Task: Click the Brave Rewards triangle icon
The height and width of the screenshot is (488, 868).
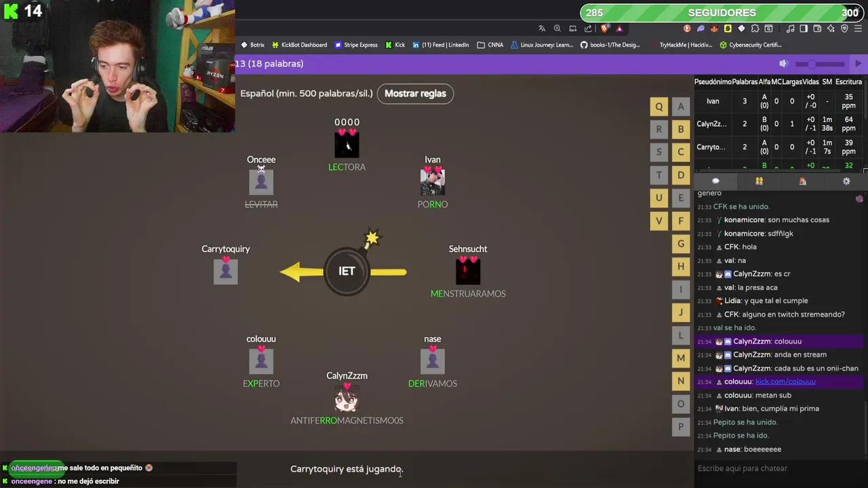Action: tap(620, 28)
